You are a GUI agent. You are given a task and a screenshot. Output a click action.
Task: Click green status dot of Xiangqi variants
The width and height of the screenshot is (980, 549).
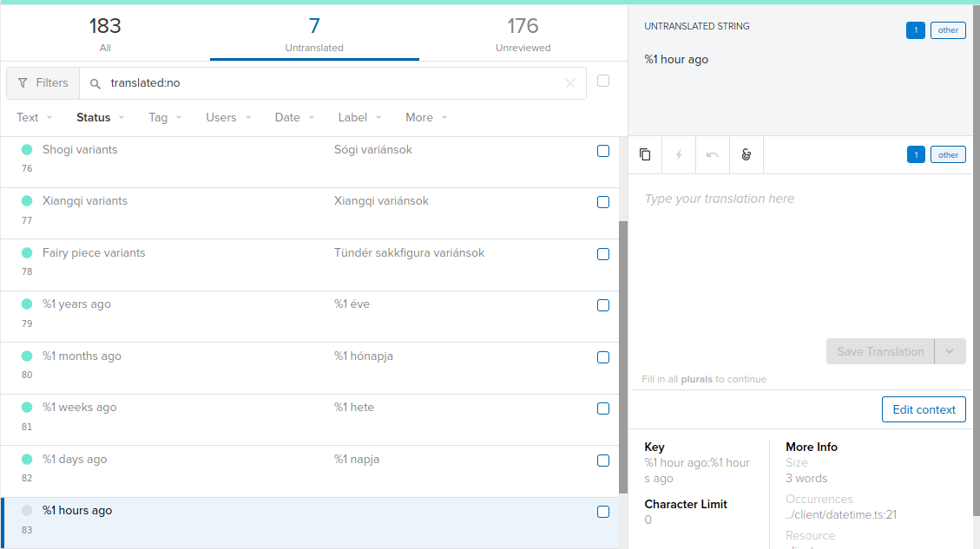[27, 200]
